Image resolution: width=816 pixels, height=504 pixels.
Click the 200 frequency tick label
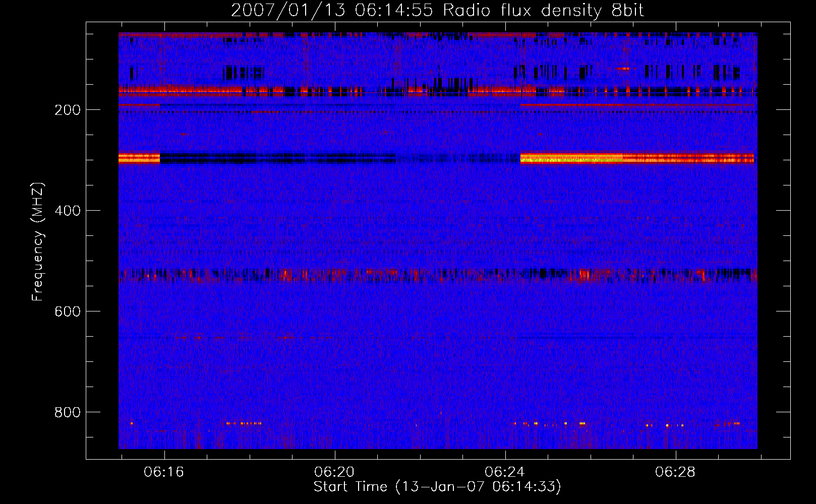(x=68, y=110)
